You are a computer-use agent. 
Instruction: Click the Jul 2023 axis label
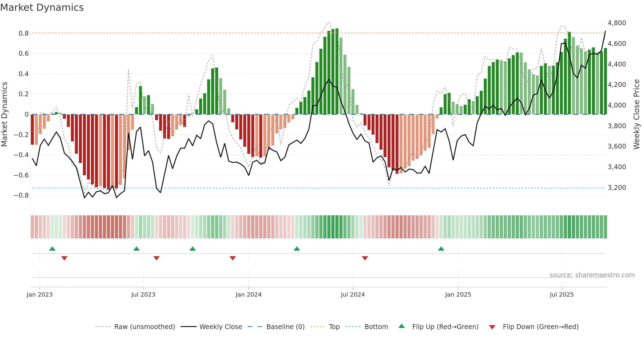pos(143,294)
